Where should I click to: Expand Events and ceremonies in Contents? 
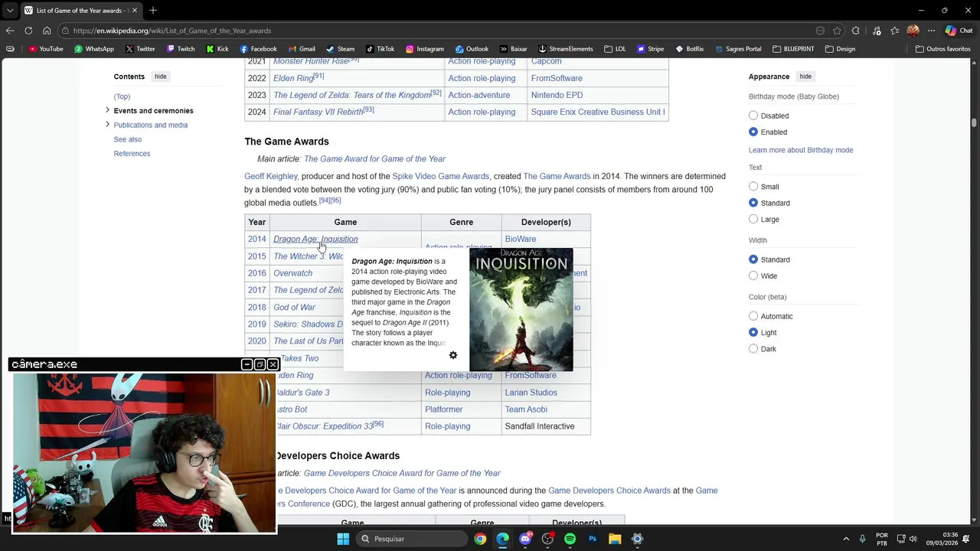pyautogui.click(x=108, y=110)
